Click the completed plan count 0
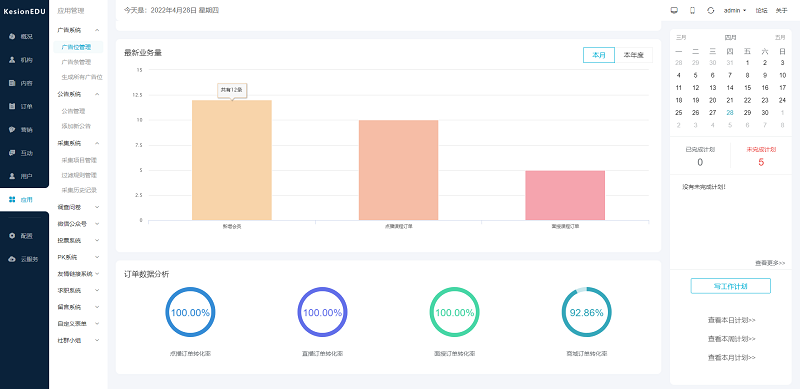 (700, 162)
